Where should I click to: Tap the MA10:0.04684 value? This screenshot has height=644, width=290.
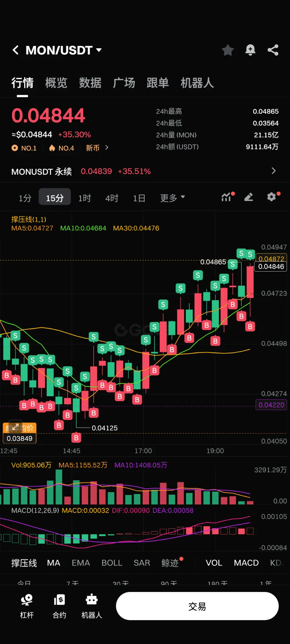pos(83,228)
